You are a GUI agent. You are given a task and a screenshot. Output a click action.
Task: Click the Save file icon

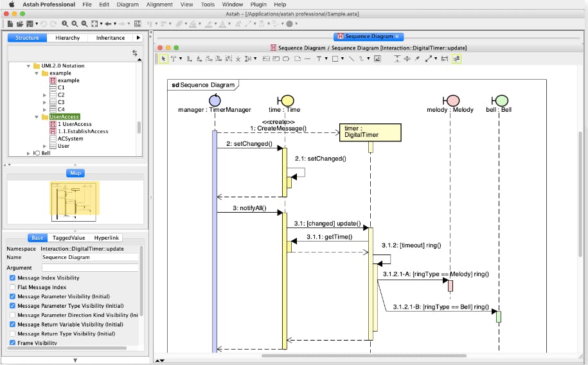point(29,24)
